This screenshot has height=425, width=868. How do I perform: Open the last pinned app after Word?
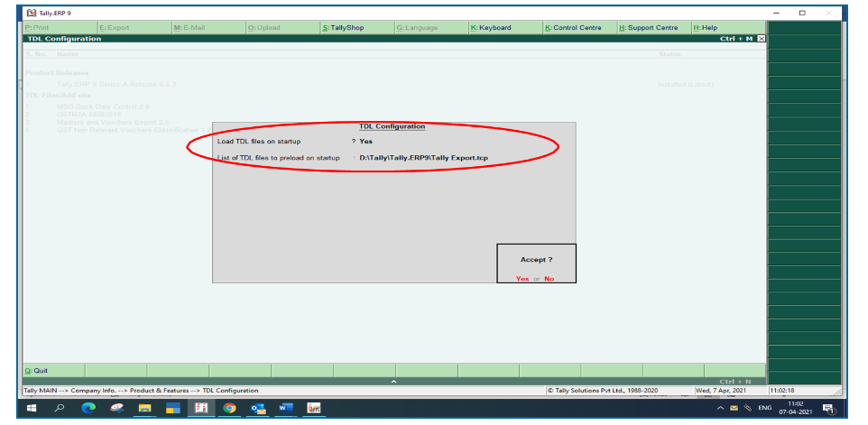tap(314, 409)
